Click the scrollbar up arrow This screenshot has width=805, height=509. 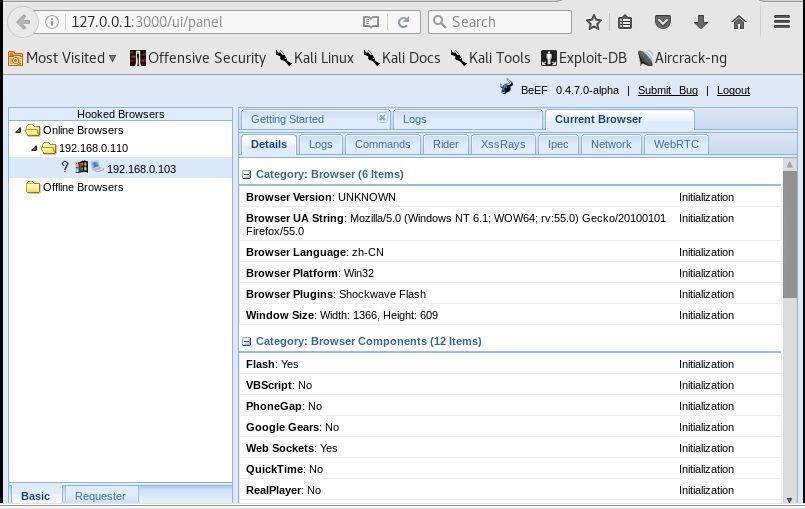pos(790,164)
